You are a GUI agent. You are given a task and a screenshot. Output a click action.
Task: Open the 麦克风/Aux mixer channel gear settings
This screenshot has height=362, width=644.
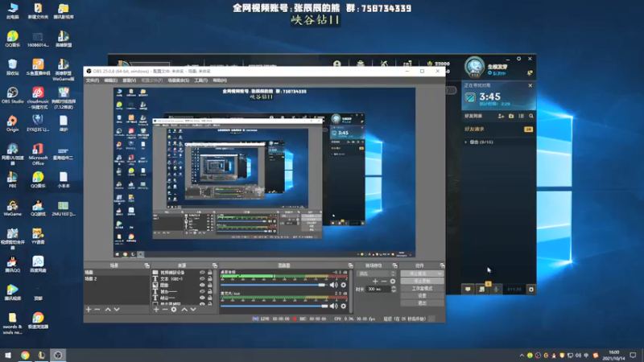(x=344, y=306)
